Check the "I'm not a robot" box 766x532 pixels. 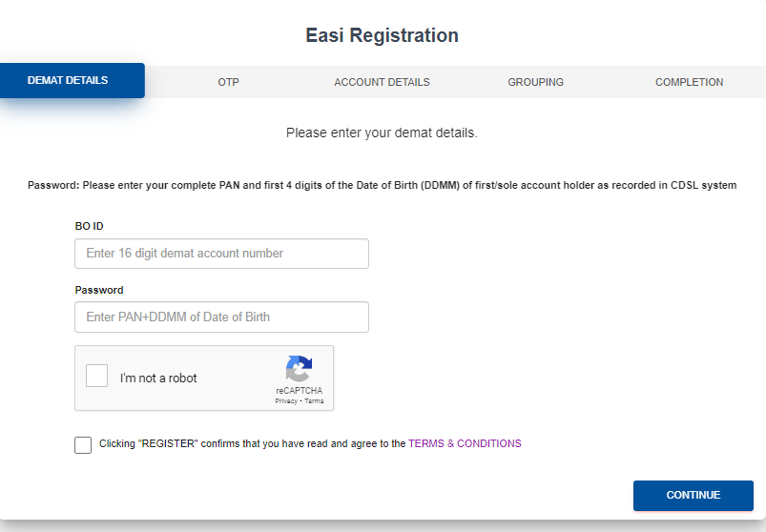97,377
